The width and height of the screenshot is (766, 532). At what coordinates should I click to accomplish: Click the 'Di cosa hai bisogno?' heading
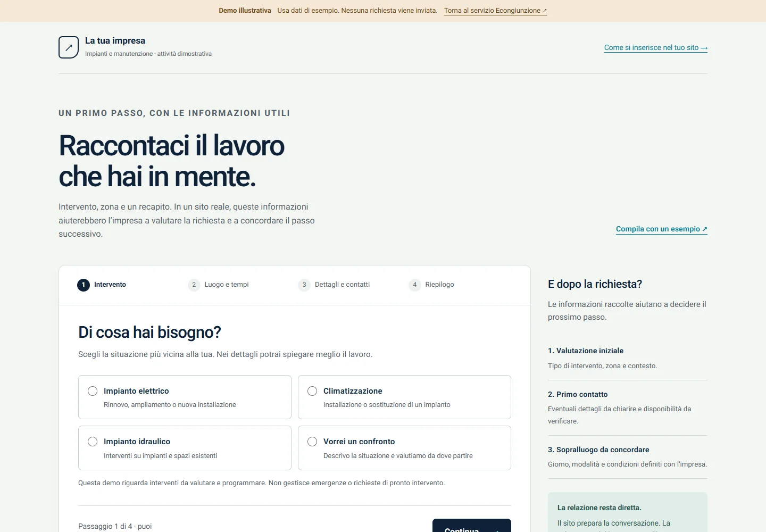coord(149,332)
